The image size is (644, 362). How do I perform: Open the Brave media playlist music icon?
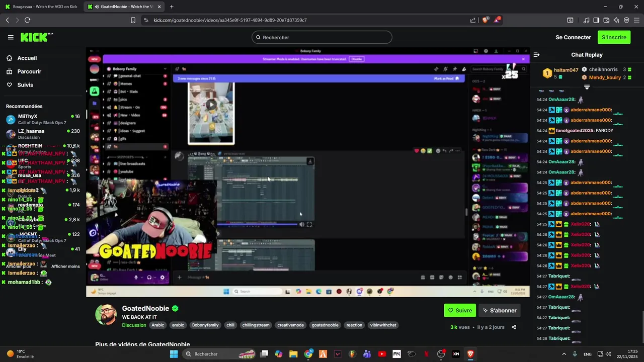(586, 20)
